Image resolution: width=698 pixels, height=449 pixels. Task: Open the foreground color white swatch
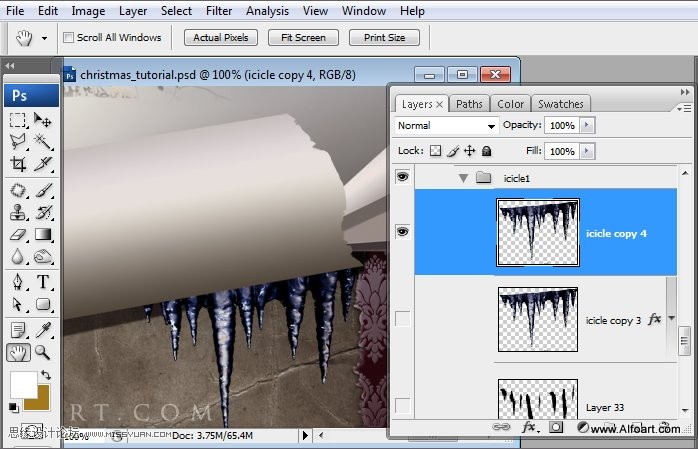click(24, 385)
